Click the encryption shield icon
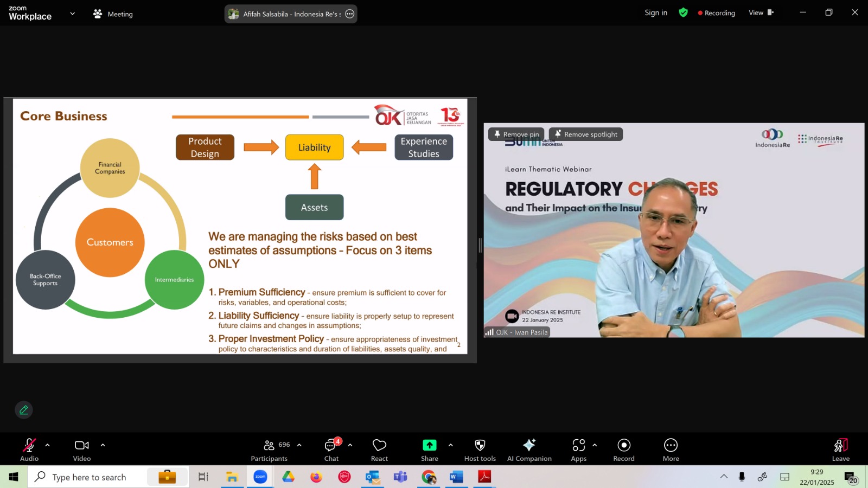Screen dimensions: 868x488 coord(684,12)
